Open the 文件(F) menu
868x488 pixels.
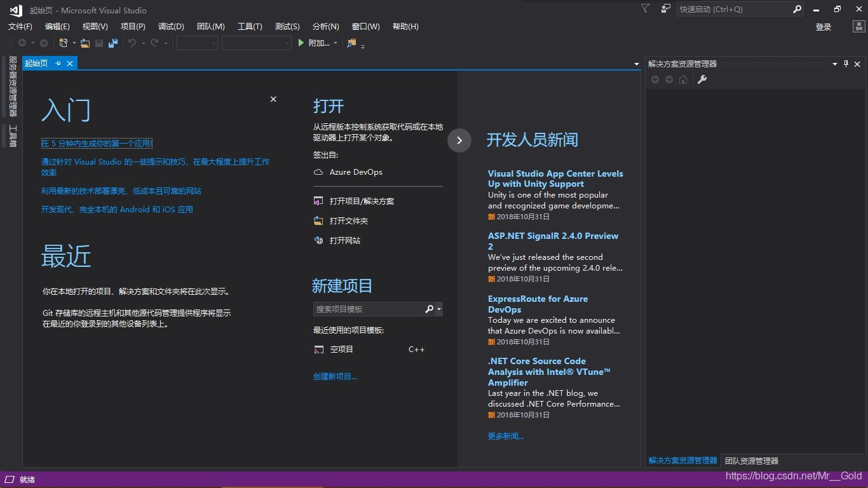20,26
